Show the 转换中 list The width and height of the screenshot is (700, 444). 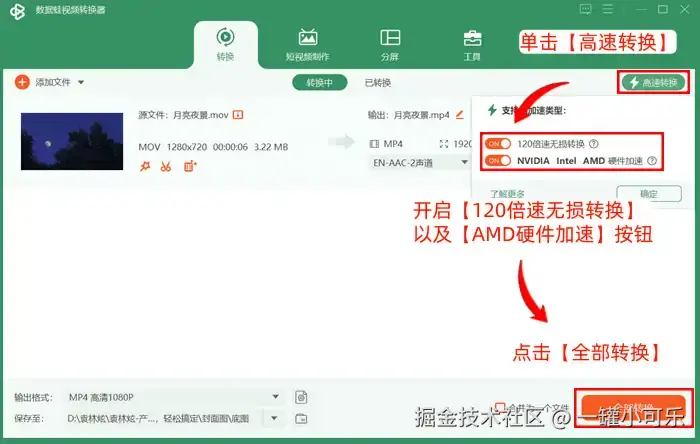[x=320, y=83]
